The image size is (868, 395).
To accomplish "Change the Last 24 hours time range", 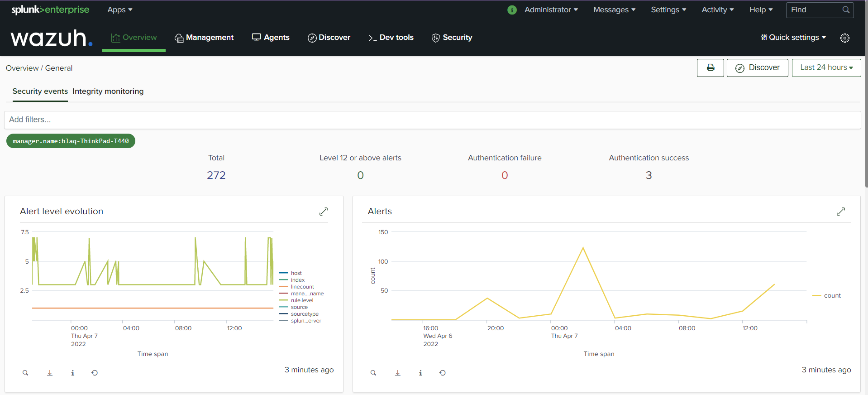I will [x=826, y=68].
